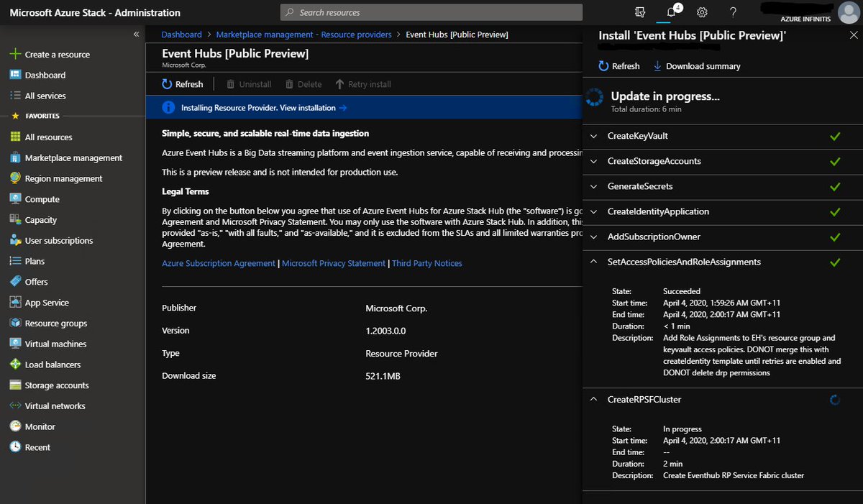The width and height of the screenshot is (863, 504).
Task: Click the CreateRPSFCluster progress spinner
Action: click(x=835, y=400)
